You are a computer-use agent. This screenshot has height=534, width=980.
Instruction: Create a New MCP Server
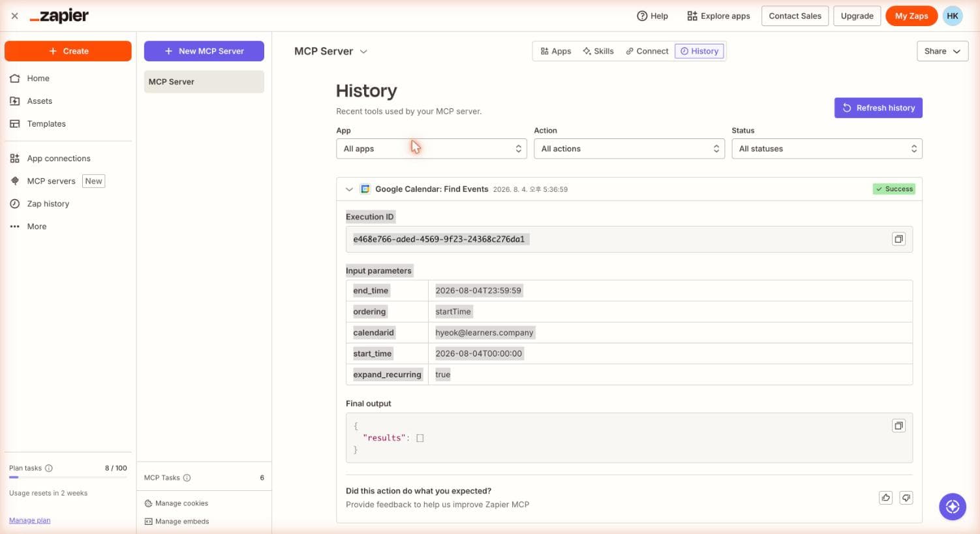204,51
